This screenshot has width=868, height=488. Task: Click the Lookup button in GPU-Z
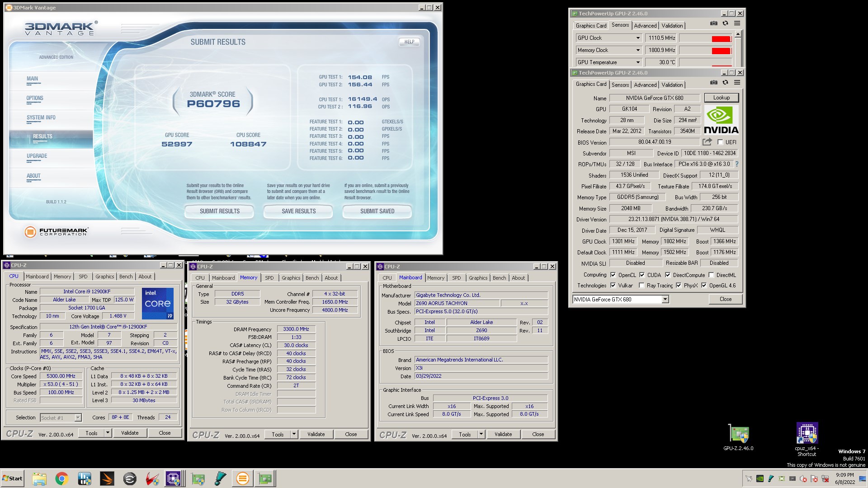pyautogui.click(x=722, y=98)
